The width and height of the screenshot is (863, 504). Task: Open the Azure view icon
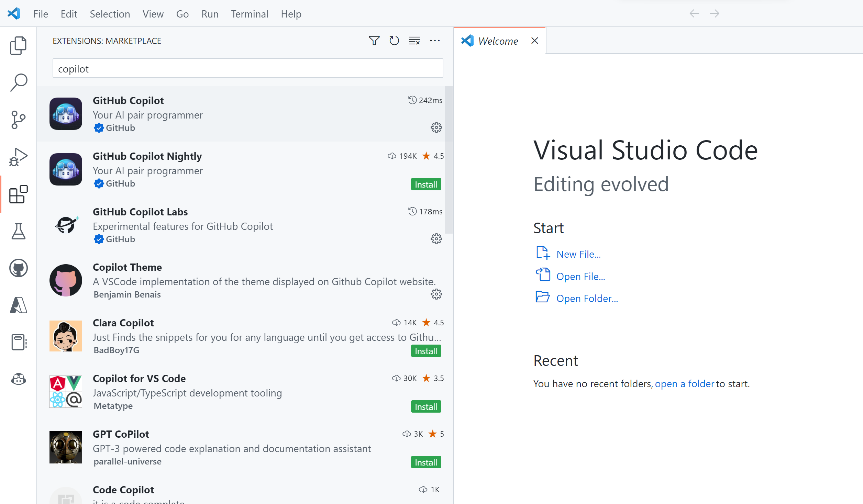pos(18,305)
